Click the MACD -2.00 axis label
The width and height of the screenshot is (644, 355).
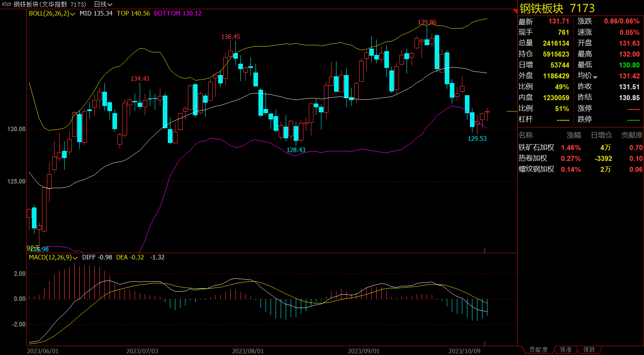point(18,324)
